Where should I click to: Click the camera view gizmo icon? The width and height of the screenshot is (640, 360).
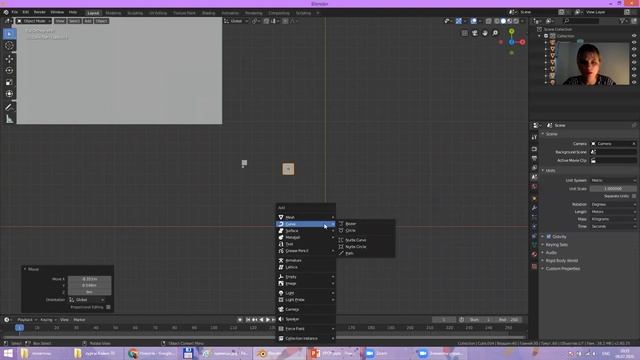pos(475,33)
